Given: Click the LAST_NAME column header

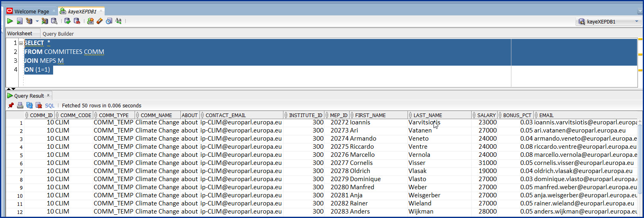Looking at the screenshot, I should (440, 115).
